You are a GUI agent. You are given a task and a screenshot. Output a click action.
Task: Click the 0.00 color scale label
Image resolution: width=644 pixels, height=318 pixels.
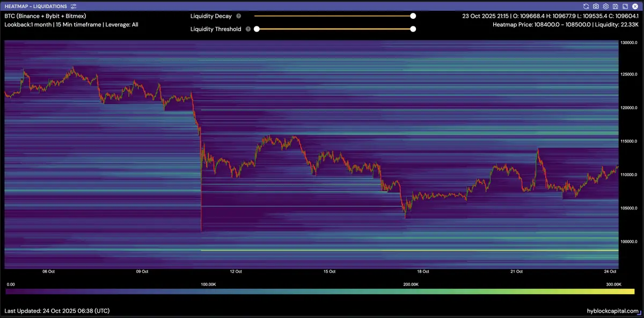10,284
